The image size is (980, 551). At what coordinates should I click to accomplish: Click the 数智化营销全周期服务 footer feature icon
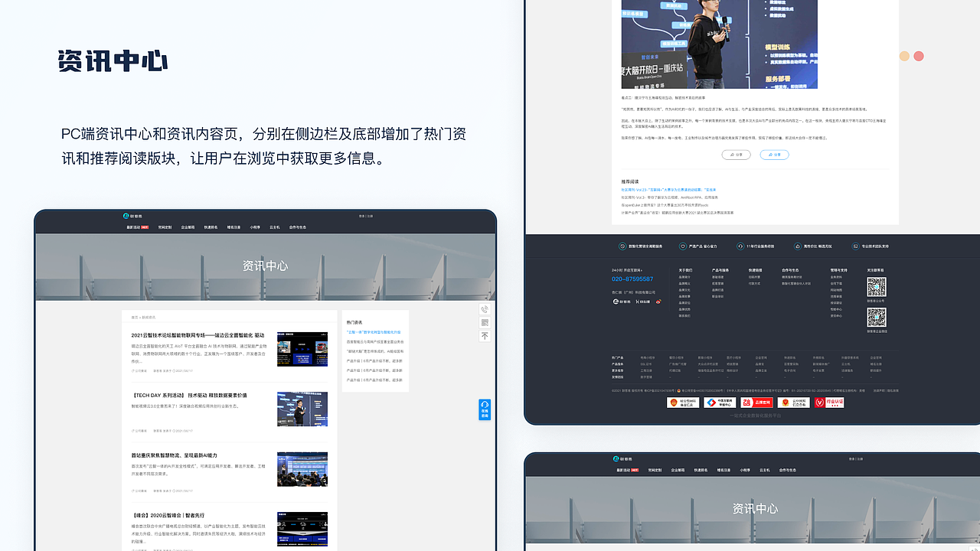[x=622, y=246]
